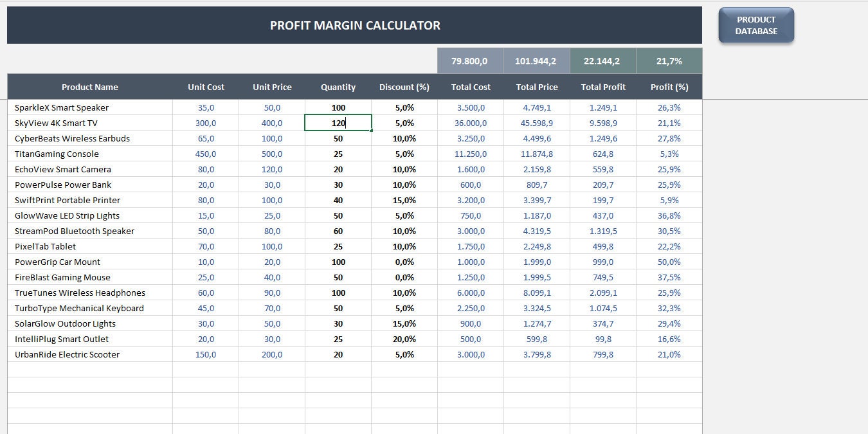Image resolution: width=868 pixels, height=434 pixels.
Task: Select the 20,0% discount cell for IntelliPlug Smart Outlet
Action: (x=404, y=339)
